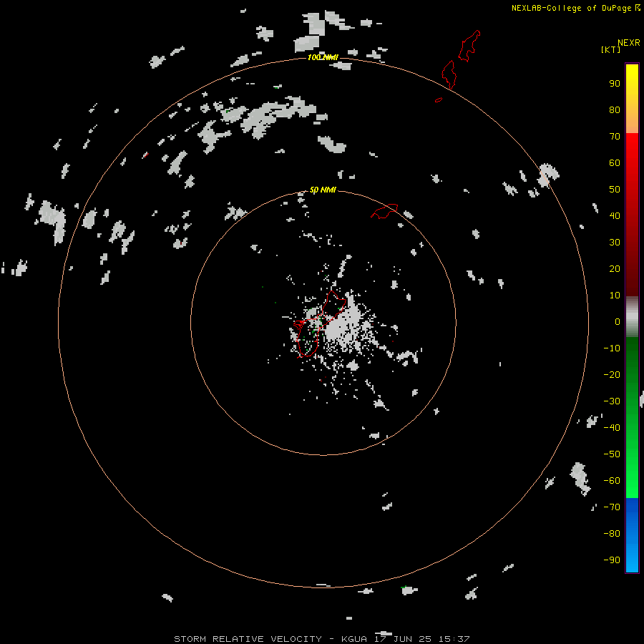This screenshot has height=644, width=644.
Task: Click the [KT] units label
Action: (611, 49)
